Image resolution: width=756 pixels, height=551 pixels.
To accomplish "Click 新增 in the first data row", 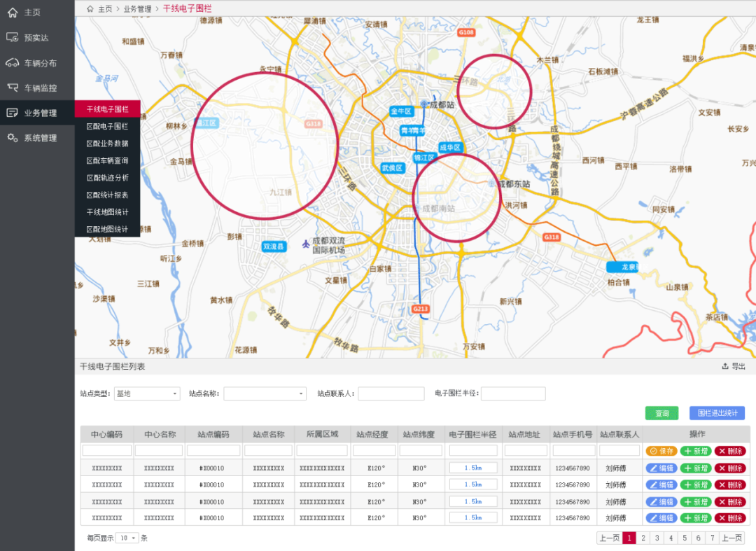I will click(696, 468).
